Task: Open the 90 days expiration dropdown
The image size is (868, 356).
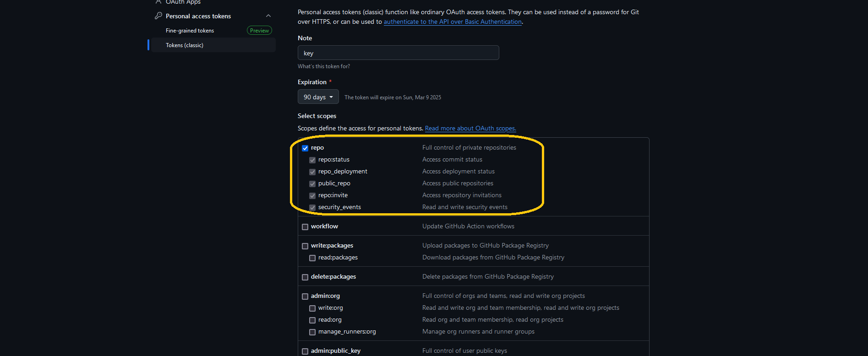Action: [x=318, y=97]
